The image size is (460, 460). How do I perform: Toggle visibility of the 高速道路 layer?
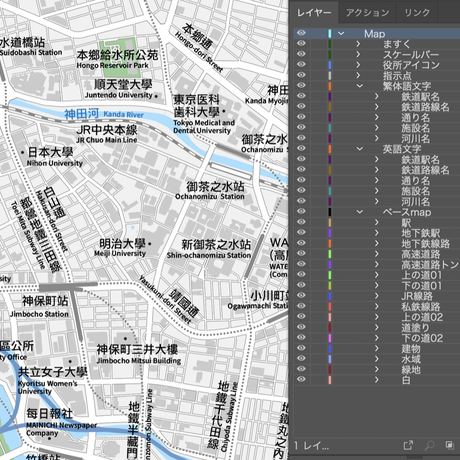(301, 253)
